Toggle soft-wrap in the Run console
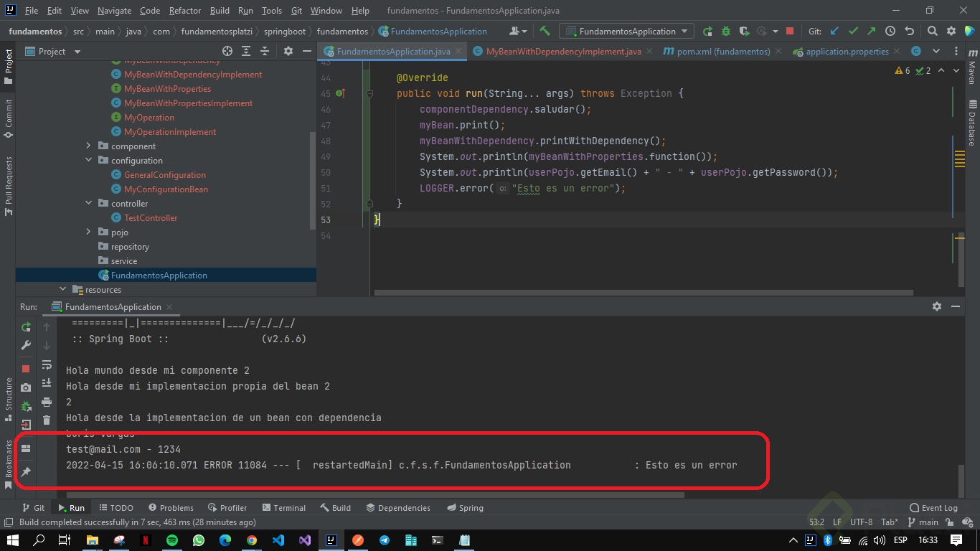This screenshot has width=980, height=551. (x=47, y=364)
